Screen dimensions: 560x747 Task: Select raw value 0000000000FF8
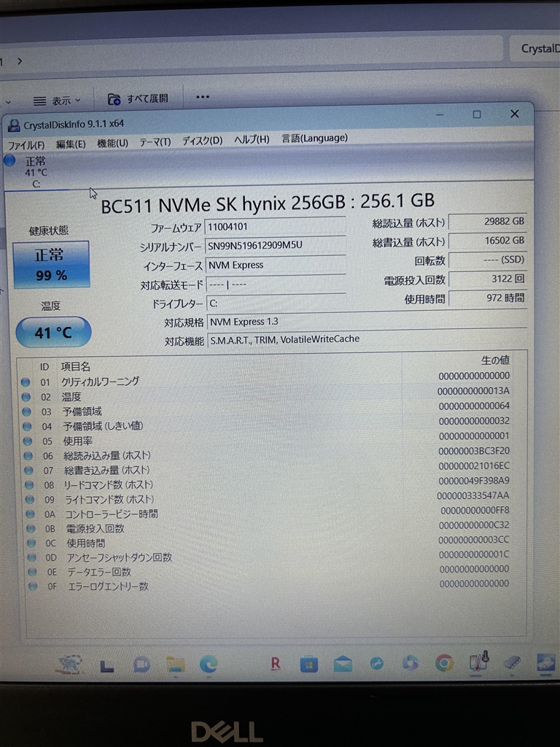(x=475, y=510)
